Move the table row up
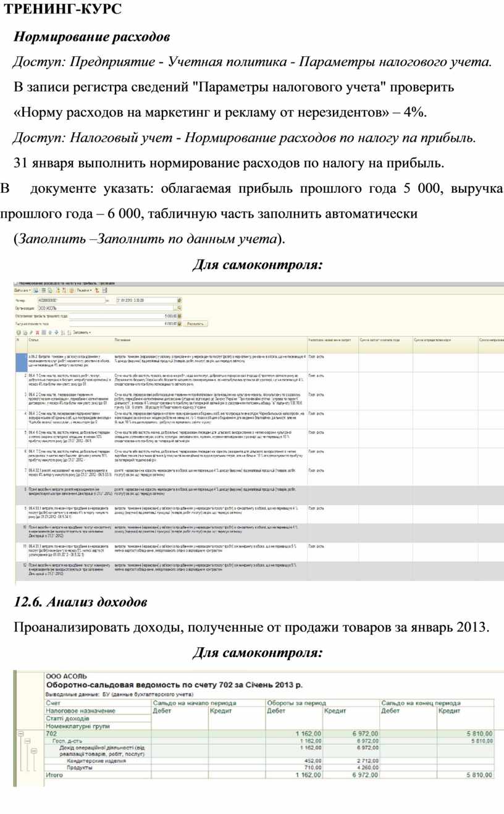 49,332
